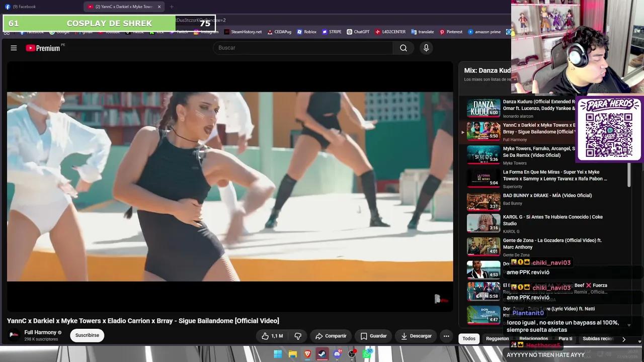Open a new browser tab
The width and height of the screenshot is (644, 362).
(x=172, y=7)
